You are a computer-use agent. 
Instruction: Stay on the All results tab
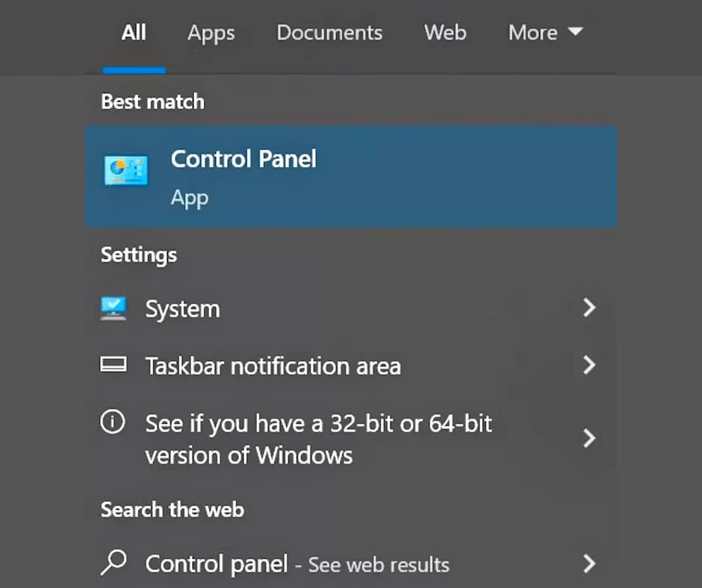134,32
